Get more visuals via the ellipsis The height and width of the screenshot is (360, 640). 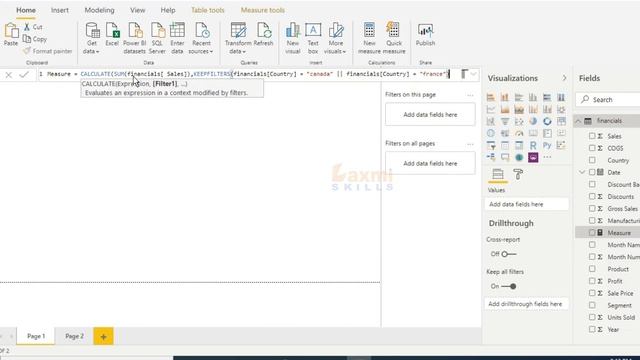[547, 157]
